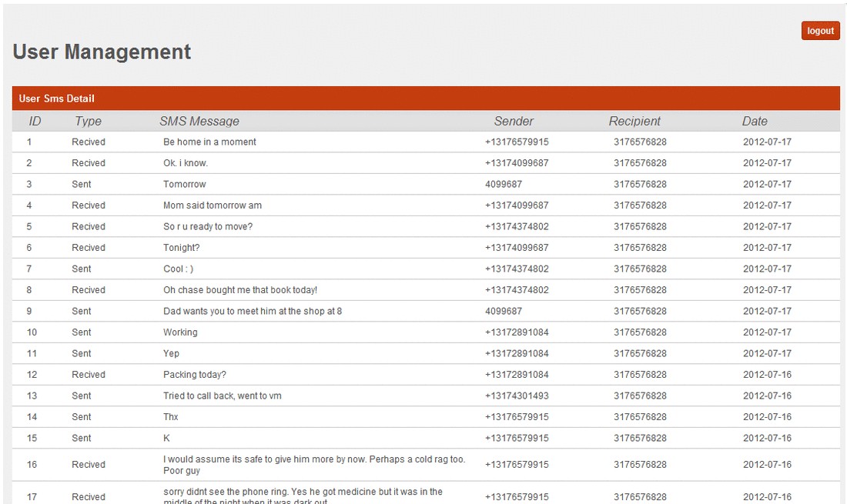Image resolution: width=847 pixels, height=504 pixels.
Task: Select the message 'Be home in a moment'
Action: click(209, 142)
